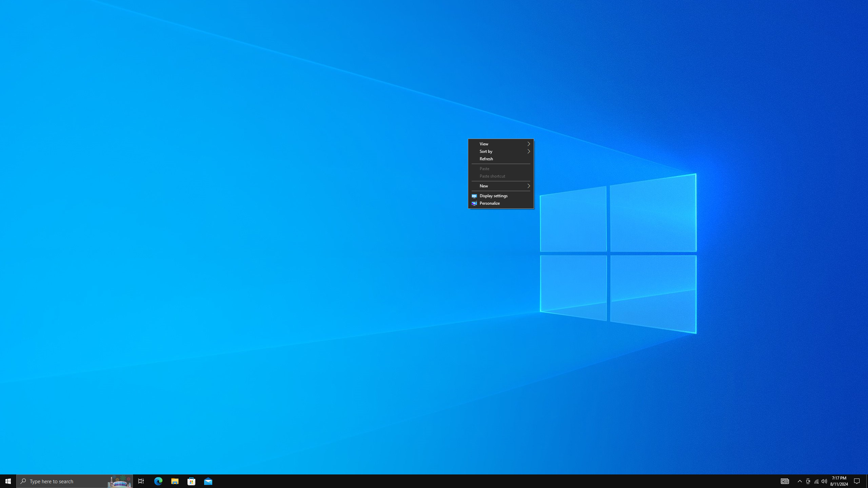Expand the Sort by submenu

501,151
